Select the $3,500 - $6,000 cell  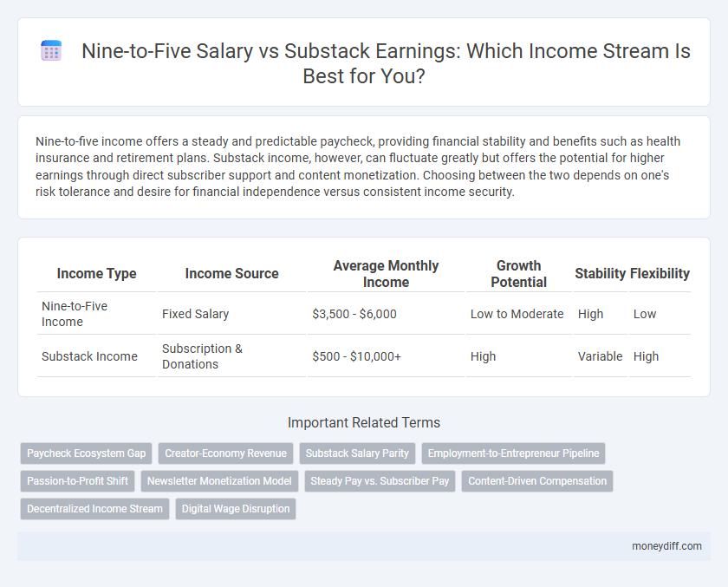pos(386,314)
